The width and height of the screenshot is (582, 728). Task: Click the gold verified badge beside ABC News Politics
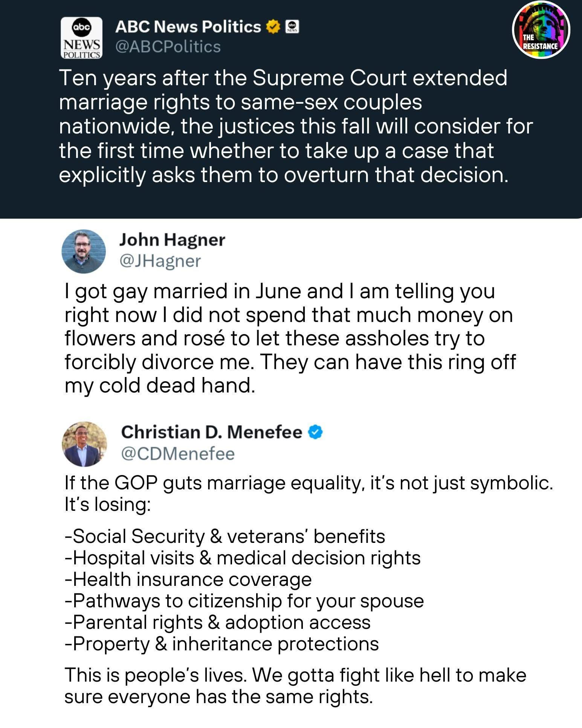tap(273, 27)
